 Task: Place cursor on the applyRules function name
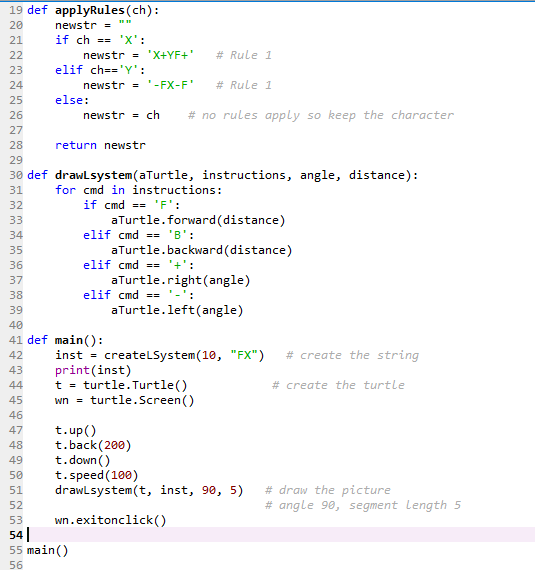click(x=90, y=10)
